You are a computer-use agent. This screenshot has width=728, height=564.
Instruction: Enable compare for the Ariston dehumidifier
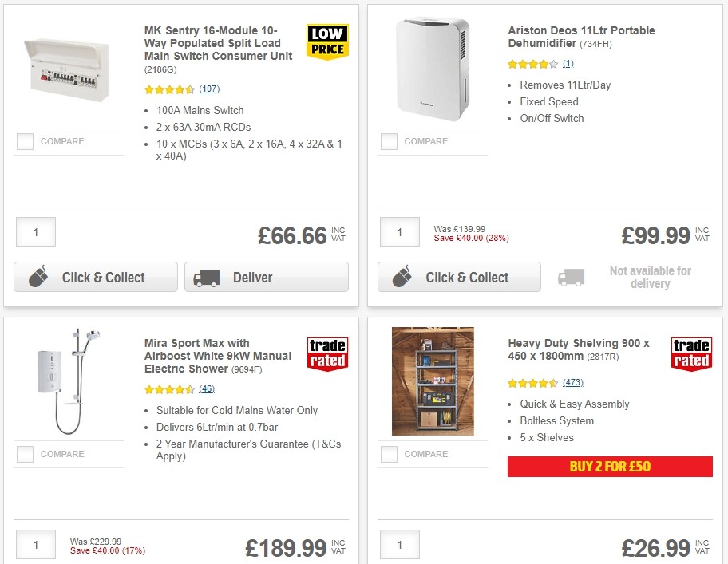389,142
